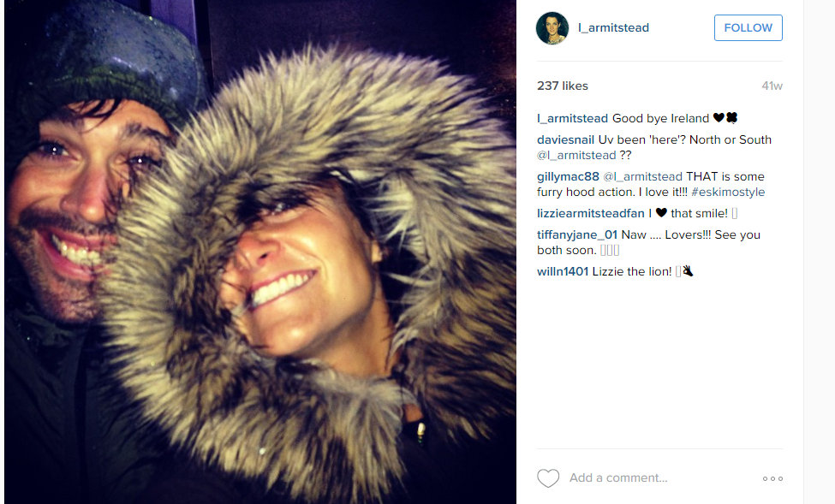
Task: Click the l_armitstead profile avatar
Action: 552,28
